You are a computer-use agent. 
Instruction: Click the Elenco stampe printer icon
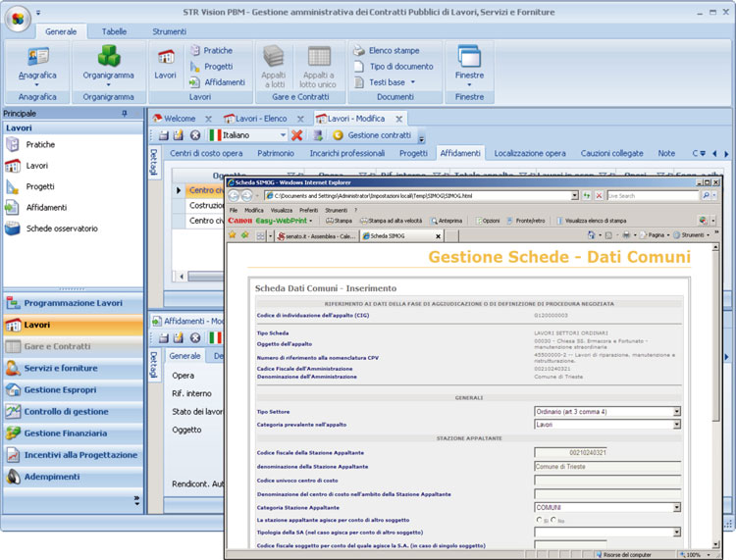point(358,50)
